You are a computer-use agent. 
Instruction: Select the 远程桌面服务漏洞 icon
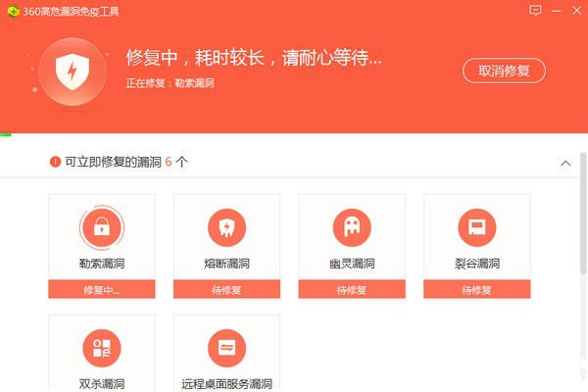click(x=227, y=348)
